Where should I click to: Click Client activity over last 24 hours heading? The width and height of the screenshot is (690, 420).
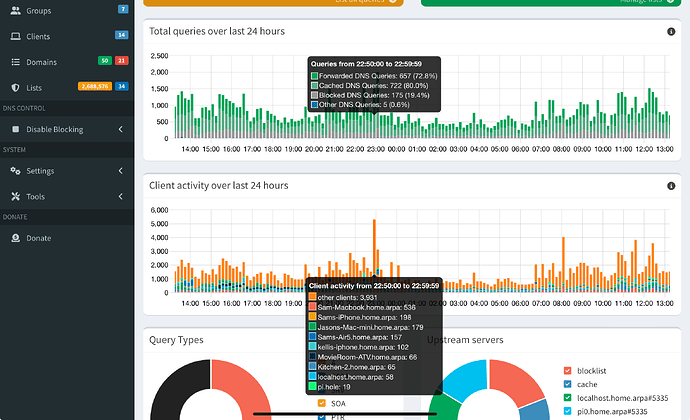coord(219,185)
